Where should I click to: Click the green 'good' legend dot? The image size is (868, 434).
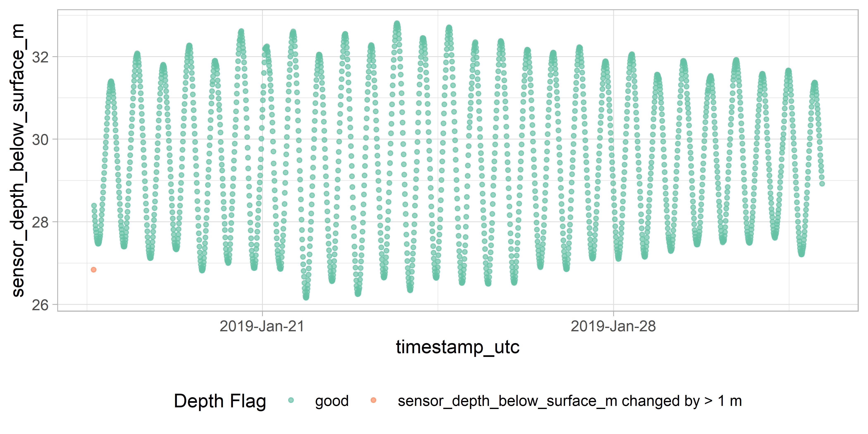291,400
